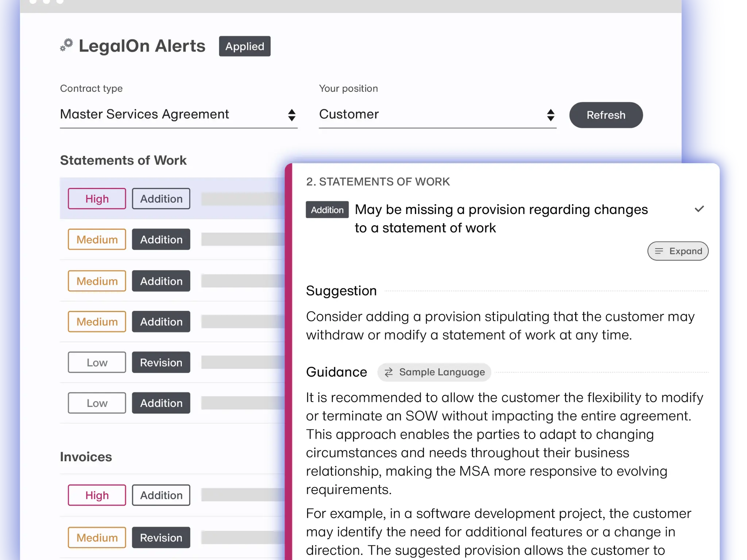Select the High priority tag under Statements of Work
The width and height of the screenshot is (747, 560).
coord(97,199)
